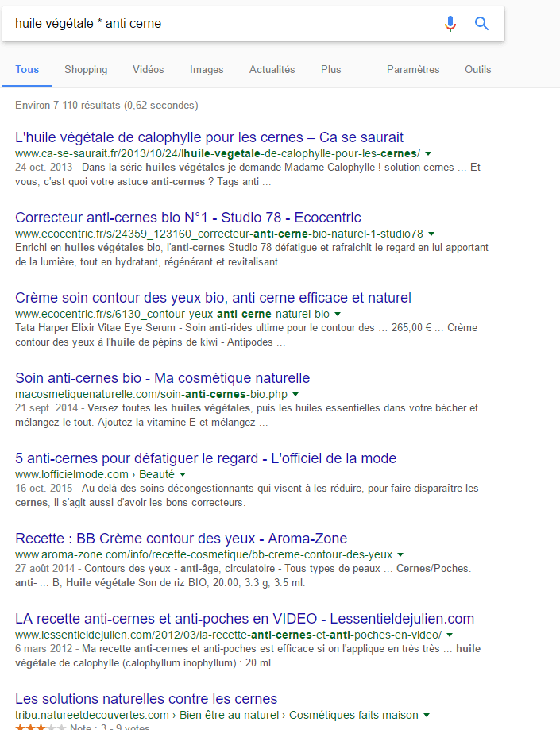Open result L'huile végétale de calophylle pour les cernes
This screenshot has height=730, width=560.
pos(209,137)
